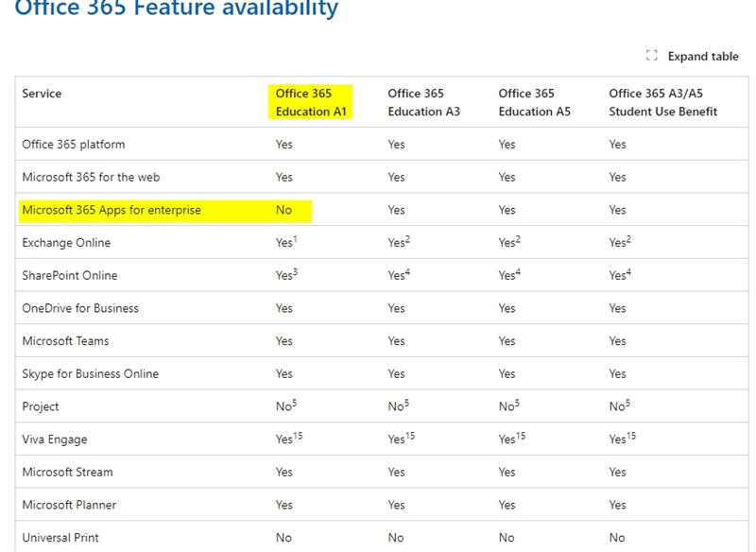Click the Expand table icon
Screen dimensions: 756x552
[x=651, y=56]
